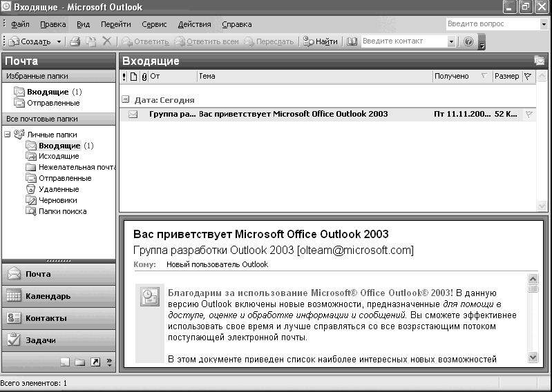The width and height of the screenshot is (552, 392).
Task: Select the Папки поиска folder
Action: click(x=56, y=211)
